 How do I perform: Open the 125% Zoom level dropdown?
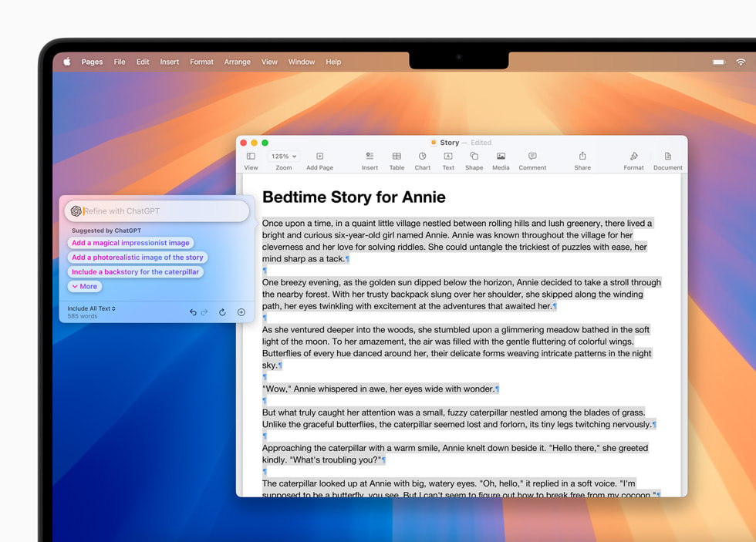283,156
